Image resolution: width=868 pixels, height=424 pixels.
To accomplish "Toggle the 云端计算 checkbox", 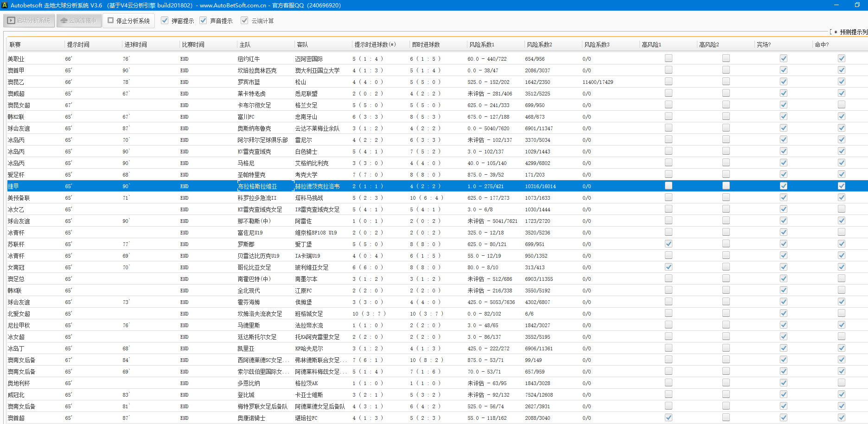I will (x=244, y=20).
